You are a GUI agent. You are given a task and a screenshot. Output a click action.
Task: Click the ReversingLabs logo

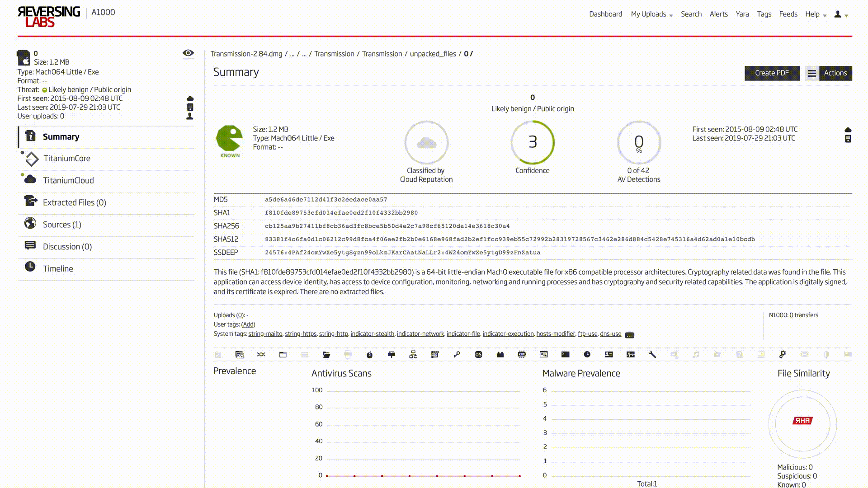tap(49, 17)
